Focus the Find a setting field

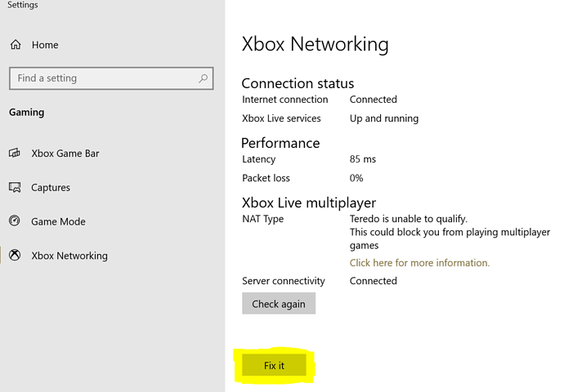111,78
